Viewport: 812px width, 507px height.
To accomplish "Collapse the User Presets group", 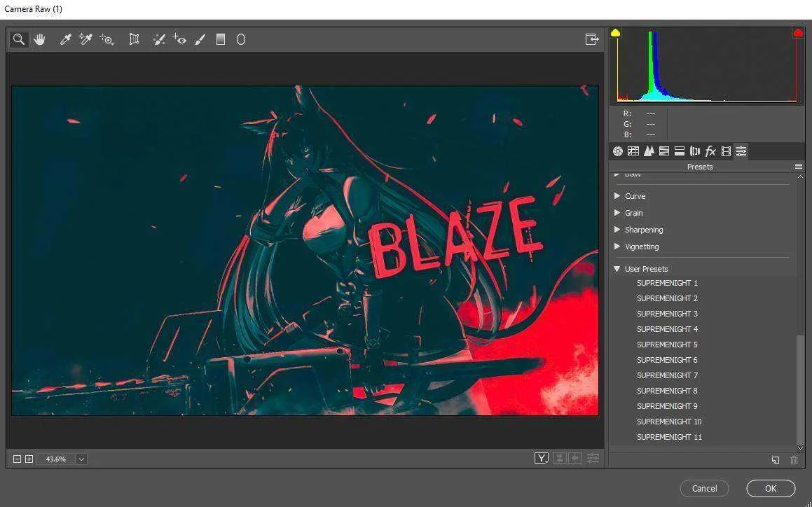I will [x=617, y=269].
